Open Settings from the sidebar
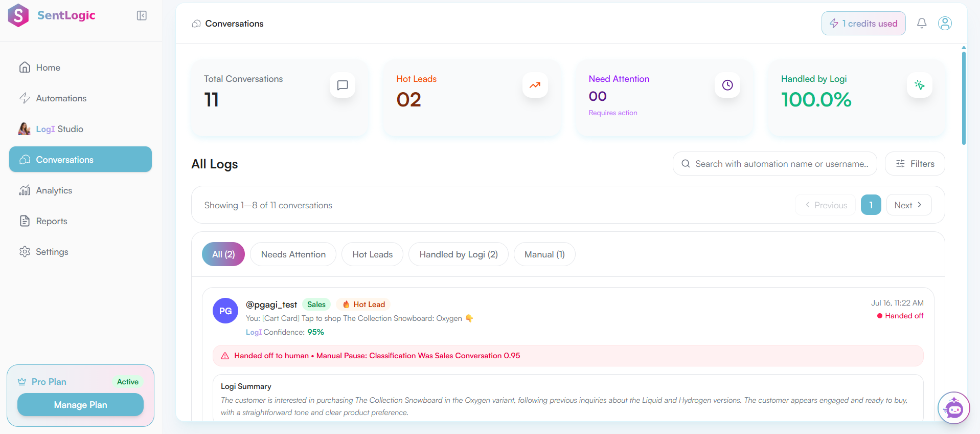980x434 pixels. coord(80,252)
